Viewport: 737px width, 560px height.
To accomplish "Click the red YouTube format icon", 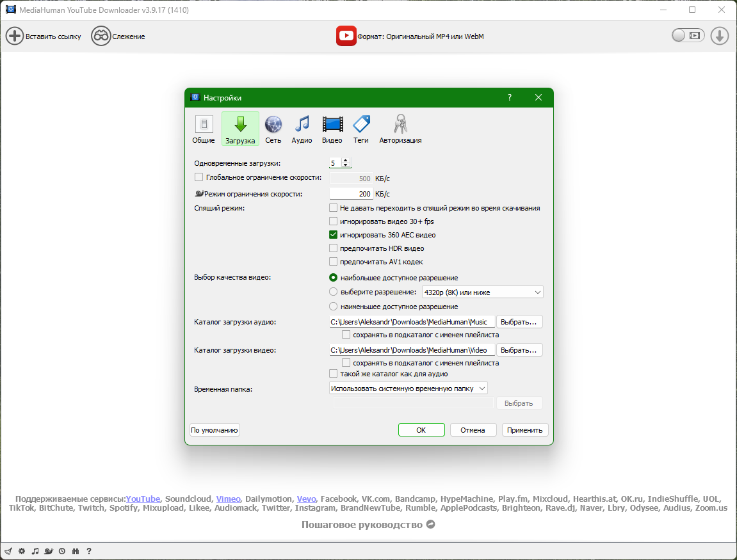I will coord(346,36).
